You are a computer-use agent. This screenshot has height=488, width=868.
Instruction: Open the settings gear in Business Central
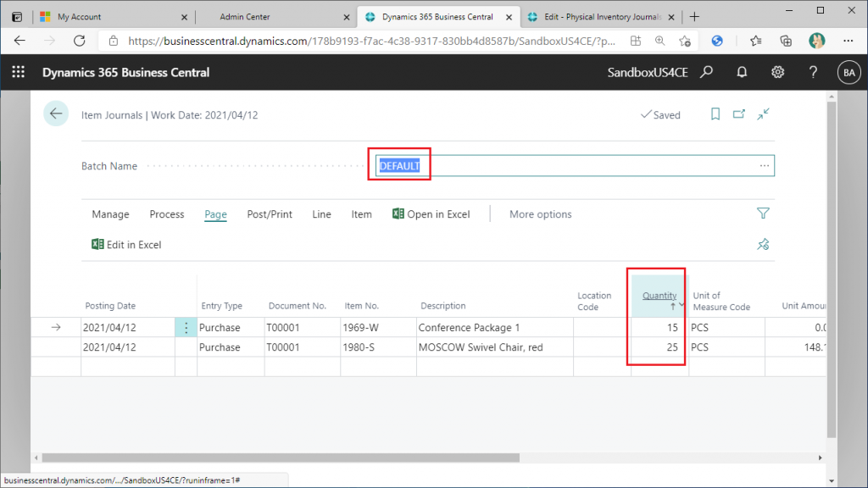pos(778,72)
